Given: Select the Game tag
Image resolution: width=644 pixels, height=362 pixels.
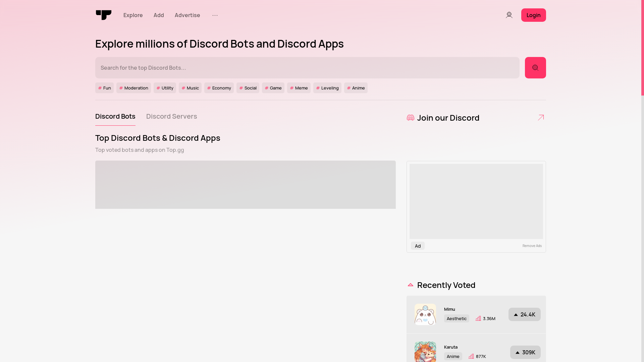Looking at the screenshot, I should (273, 88).
